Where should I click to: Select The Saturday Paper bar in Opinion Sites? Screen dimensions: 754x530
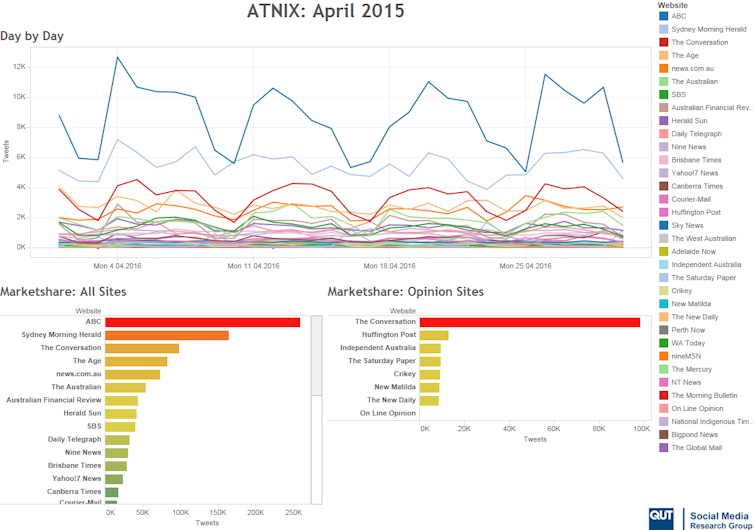pos(430,361)
